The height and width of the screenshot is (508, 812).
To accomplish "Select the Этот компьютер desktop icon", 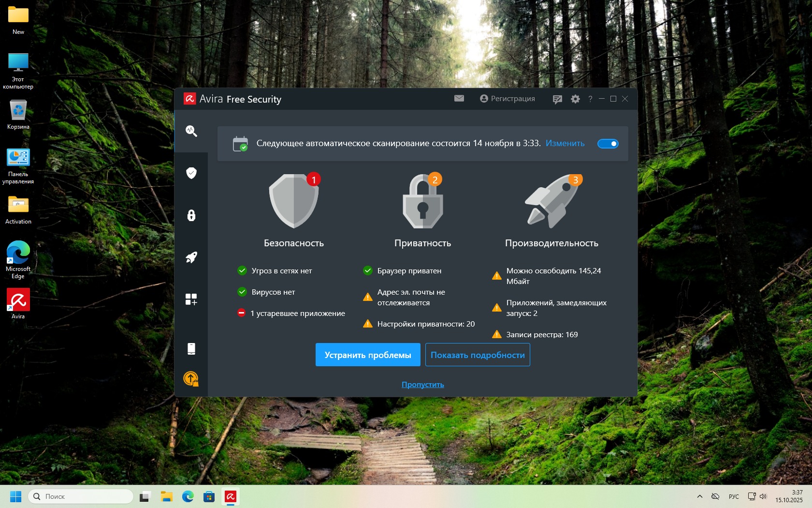I will tap(18, 71).
